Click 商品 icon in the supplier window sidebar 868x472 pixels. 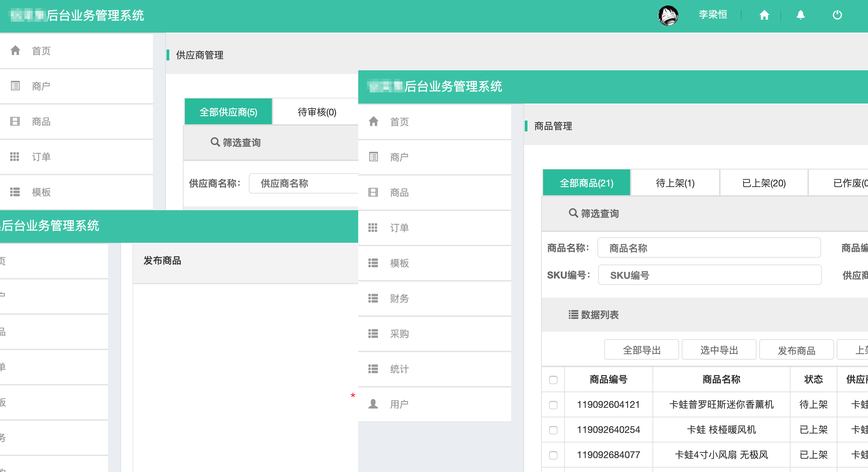(15, 121)
